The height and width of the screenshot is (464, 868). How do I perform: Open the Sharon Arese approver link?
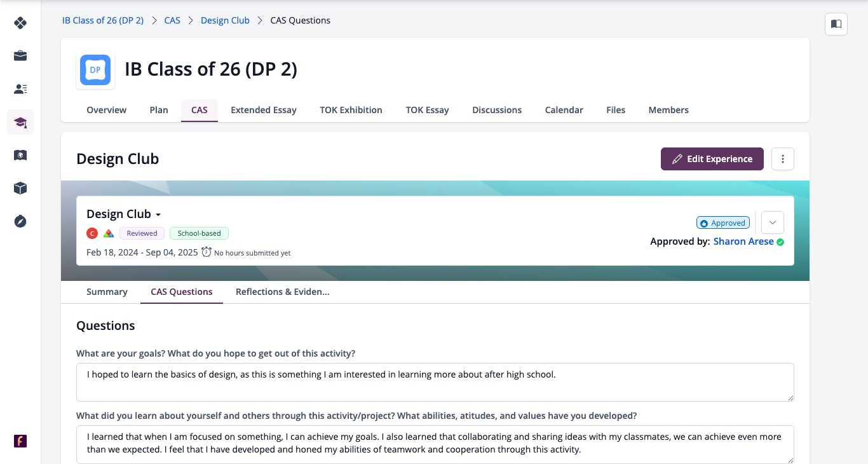(743, 242)
